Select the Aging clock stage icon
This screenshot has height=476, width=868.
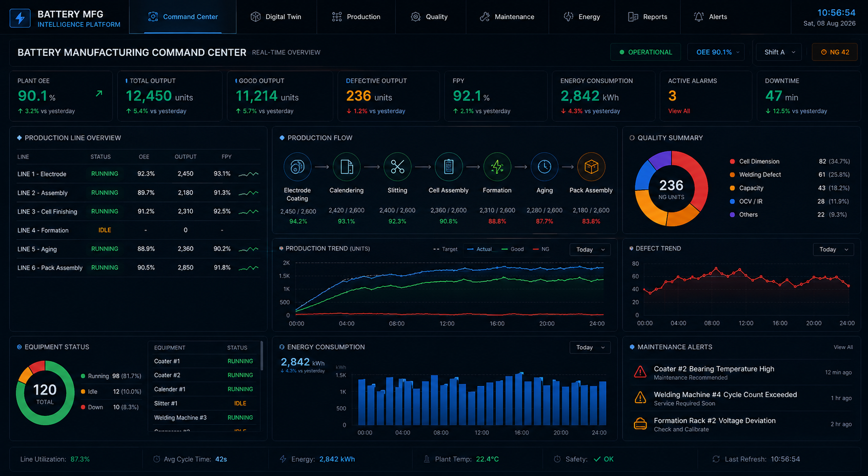pyautogui.click(x=544, y=167)
